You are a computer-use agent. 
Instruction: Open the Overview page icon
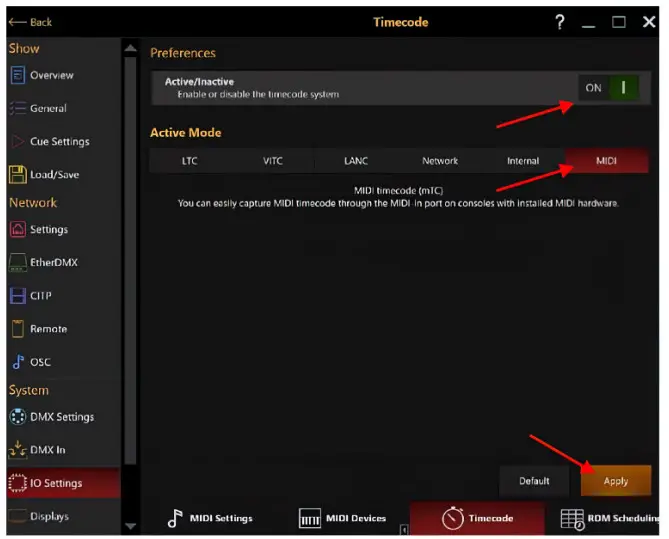(x=17, y=75)
